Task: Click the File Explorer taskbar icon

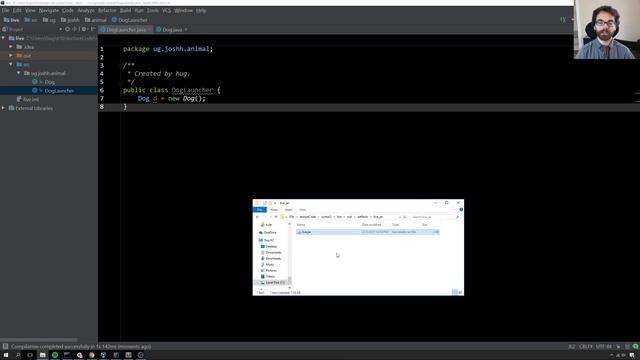Action: 42,355
